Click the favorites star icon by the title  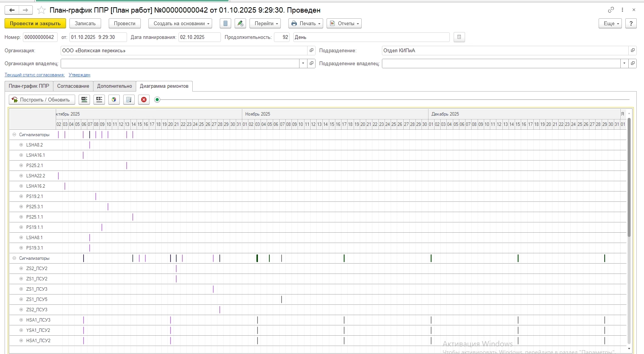click(x=41, y=10)
